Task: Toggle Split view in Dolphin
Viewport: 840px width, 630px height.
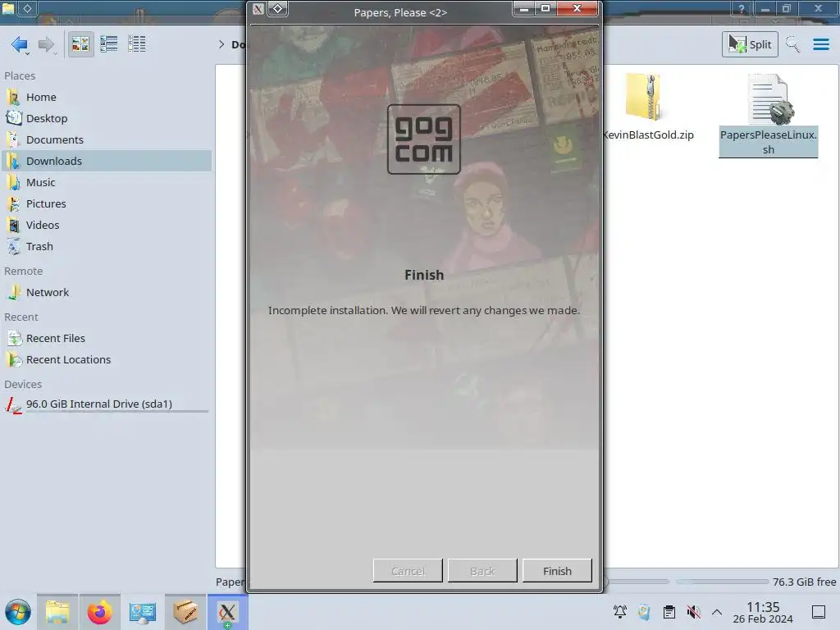Action: 750,44
